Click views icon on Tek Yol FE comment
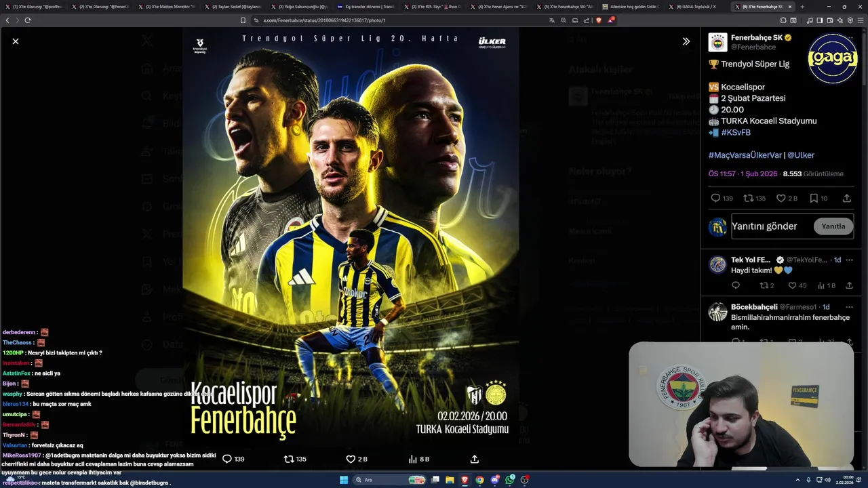Image resolution: width=868 pixels, height=488 pixels. tap(821, 285)
